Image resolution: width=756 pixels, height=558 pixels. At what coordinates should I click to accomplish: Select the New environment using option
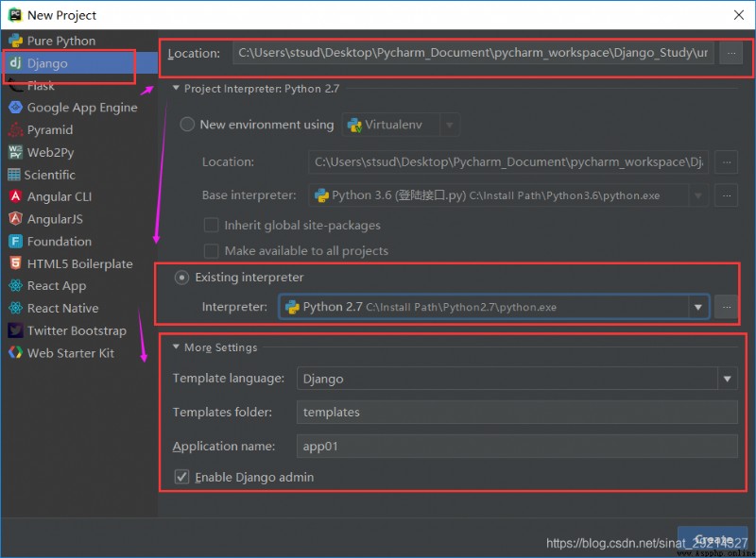coord(187,125)
